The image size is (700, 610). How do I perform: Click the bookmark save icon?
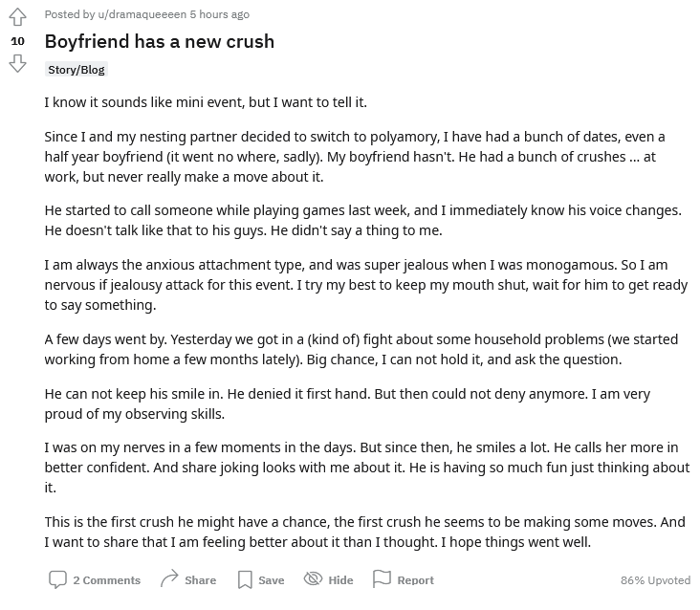click(x=245, y=579)
